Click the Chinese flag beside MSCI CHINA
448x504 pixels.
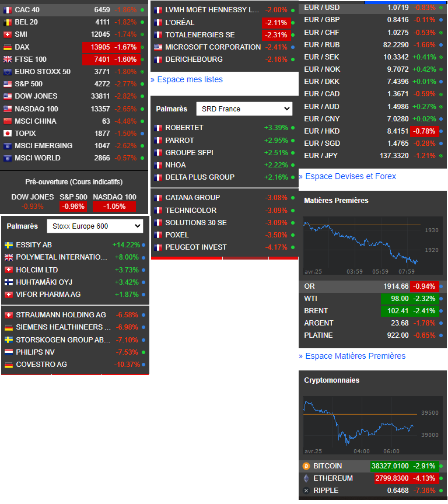pos(8,121)
